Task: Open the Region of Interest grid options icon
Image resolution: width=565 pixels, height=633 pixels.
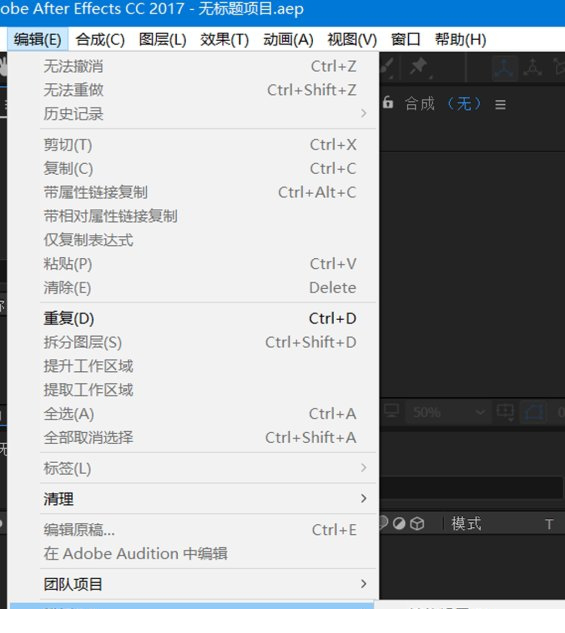Action: point(505,412)
